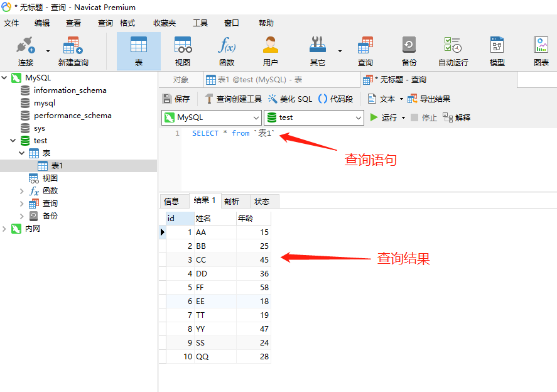557x392 pixels.
Task: Click the Explain (解释) button
Action: click(x=457, y=117)
